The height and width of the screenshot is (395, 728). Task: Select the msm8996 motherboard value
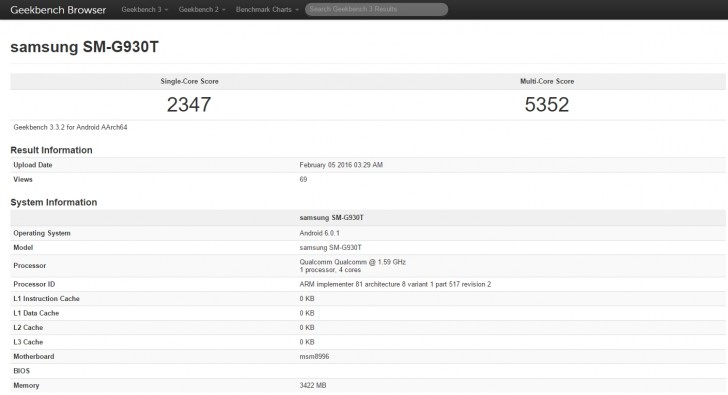[314, 356]
